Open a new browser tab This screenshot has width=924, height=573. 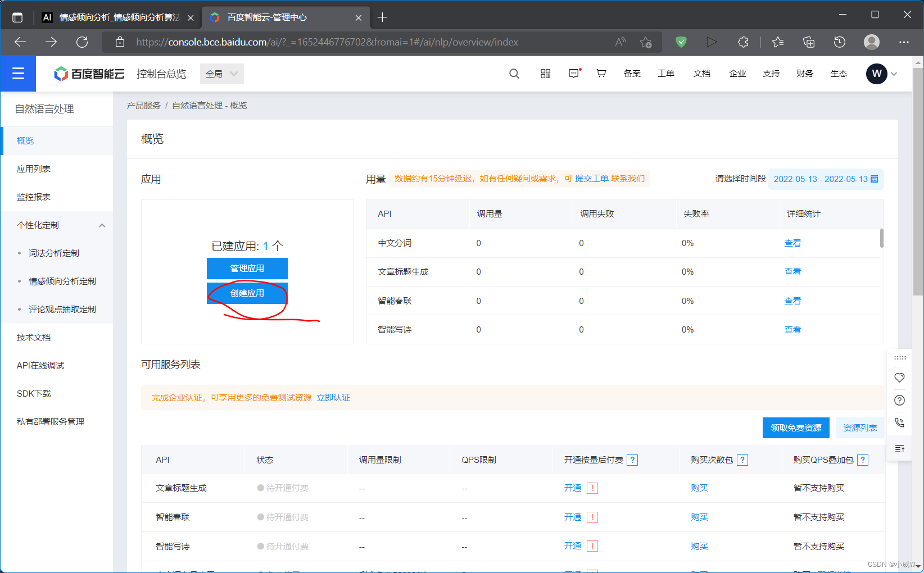pyautogui.click(x=382, y=17)
